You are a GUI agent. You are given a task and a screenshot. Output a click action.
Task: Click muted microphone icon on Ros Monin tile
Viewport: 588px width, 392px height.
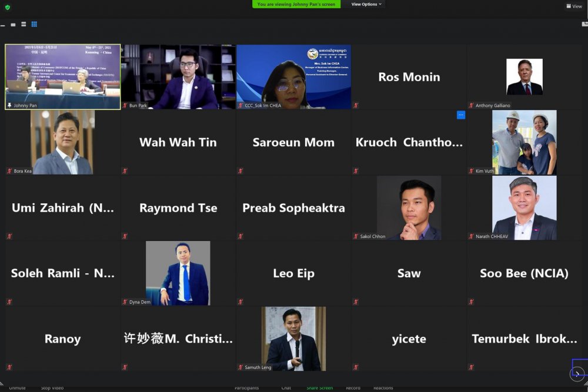click(356, 105)
